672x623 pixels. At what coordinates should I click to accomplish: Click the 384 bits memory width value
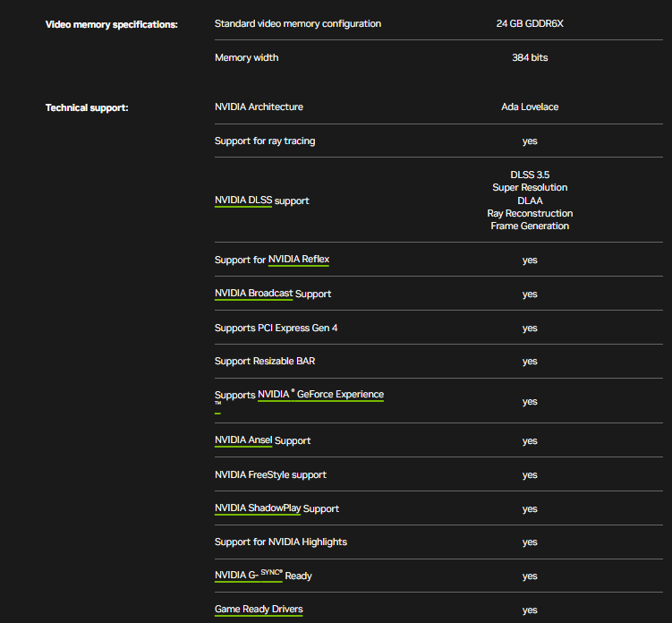click(x=530, y=57)
